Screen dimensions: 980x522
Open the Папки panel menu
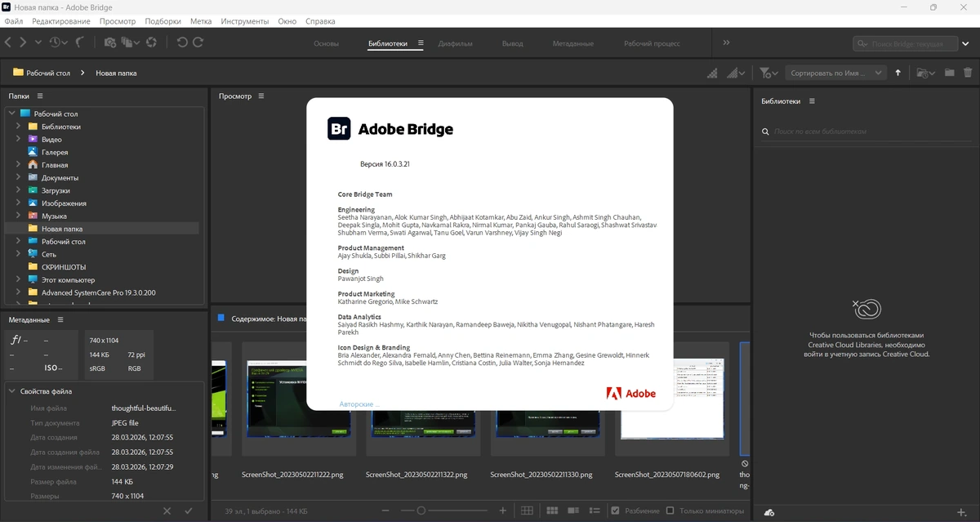[38, 96]
